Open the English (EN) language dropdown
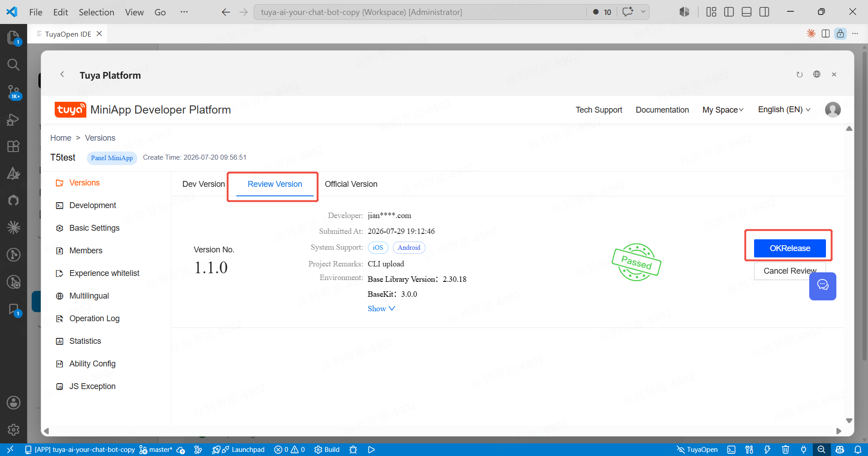Image resolution: width=868 pixels, height=456 pixels. click(784, 109)
